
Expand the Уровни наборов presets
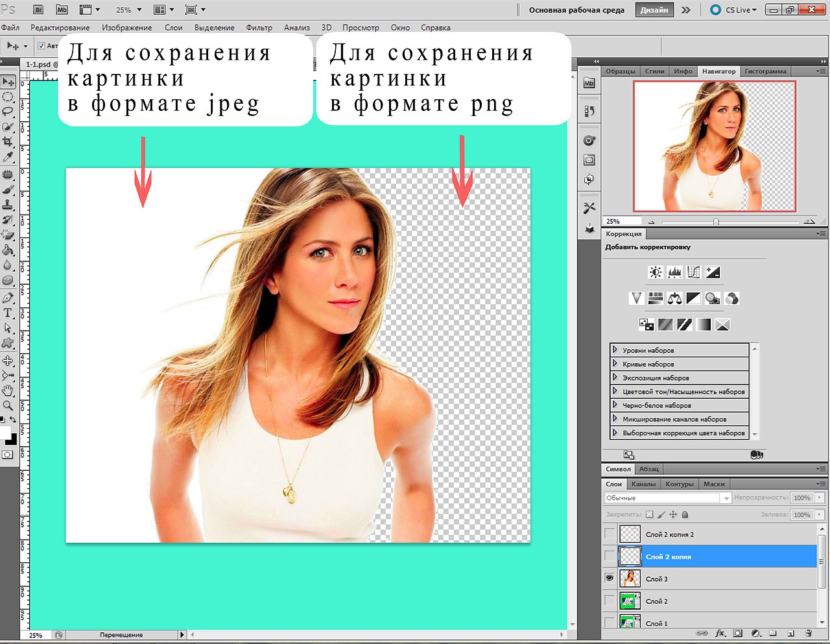615,350
